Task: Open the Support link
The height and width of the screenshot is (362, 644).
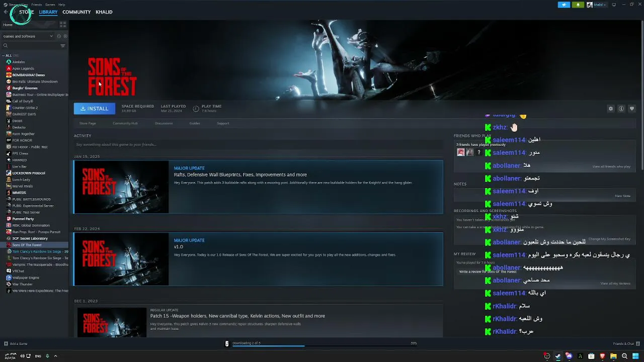Action: (x=223, y=123)
